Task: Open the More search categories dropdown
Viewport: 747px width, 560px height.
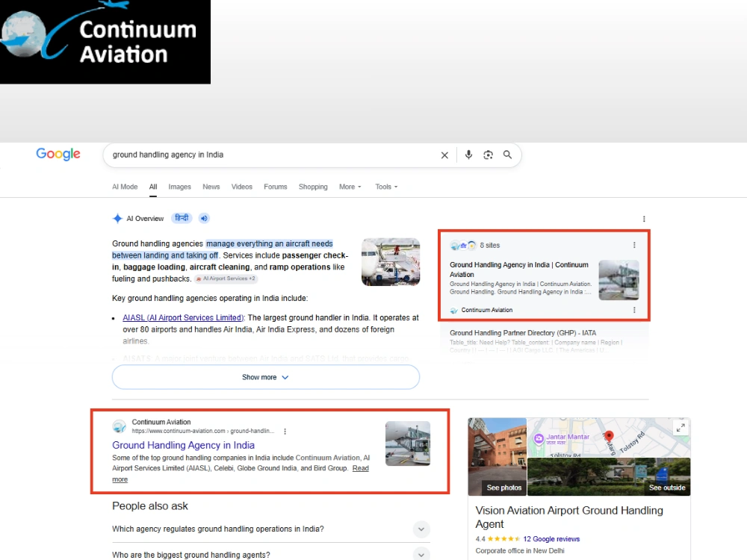Action: point(350,187)
